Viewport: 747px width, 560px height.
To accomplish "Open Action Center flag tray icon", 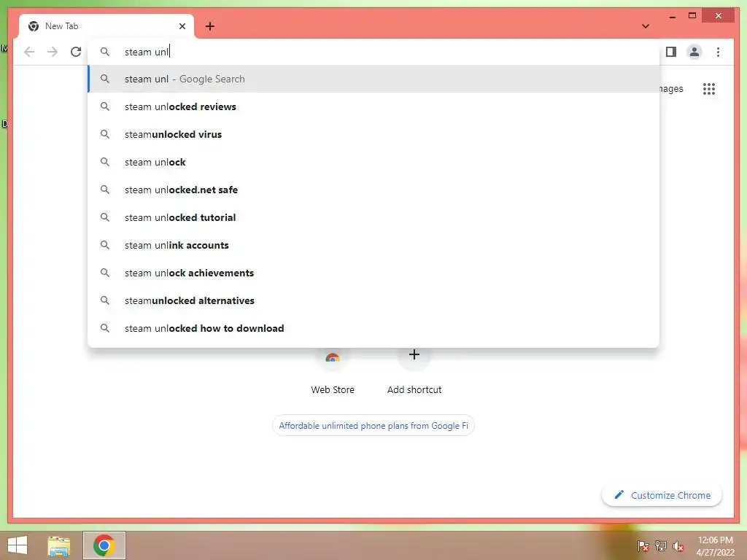I will pos(643,545).
